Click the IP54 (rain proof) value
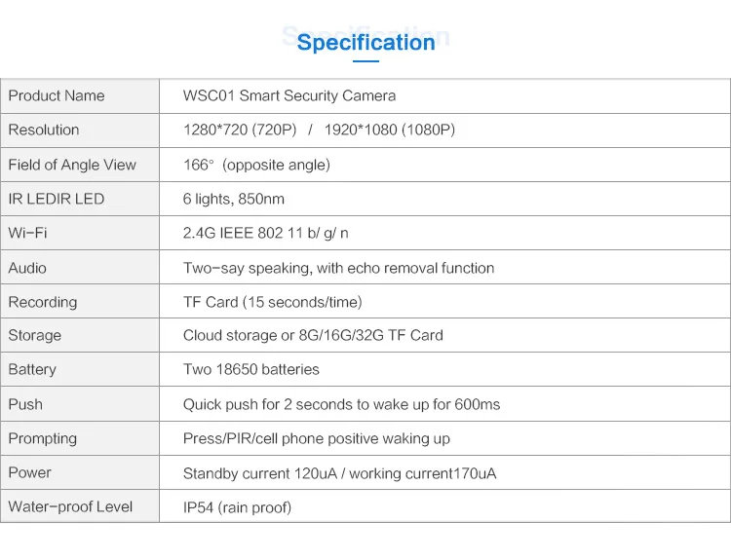Viewport: 731px width, 560px height. tap(237, 507)
